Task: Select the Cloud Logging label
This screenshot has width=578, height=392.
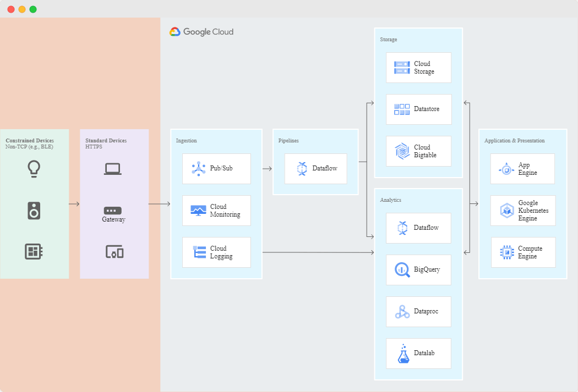Action: pyautogui.click(x=221, y=252)
